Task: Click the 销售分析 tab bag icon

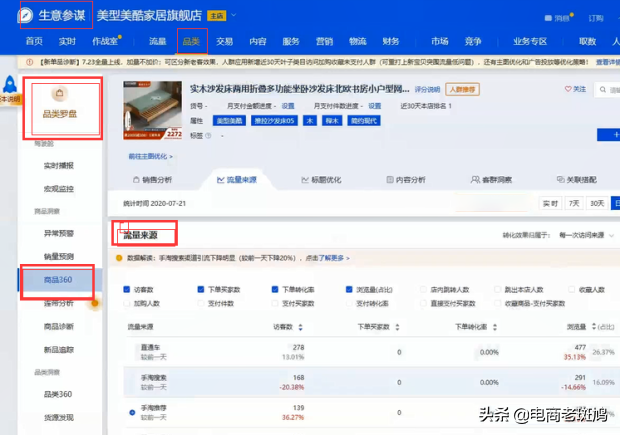Action: [x=136, y=180]
